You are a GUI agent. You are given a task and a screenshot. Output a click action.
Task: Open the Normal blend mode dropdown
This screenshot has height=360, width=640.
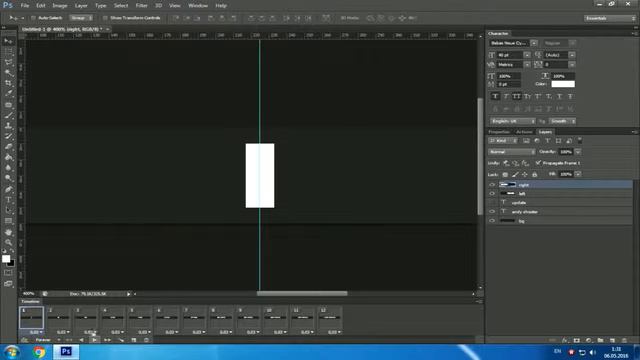511,152
